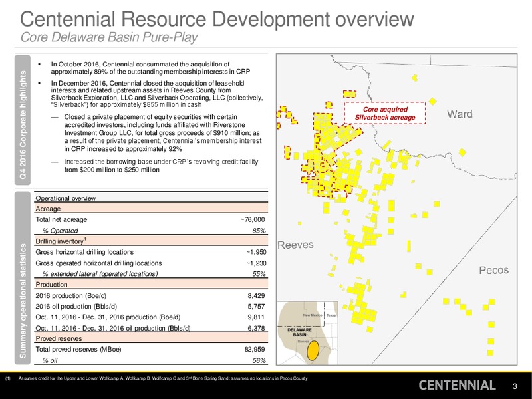
Task: Click 'Total proved reserves (MBoe)' label
Action: point(78,350)
